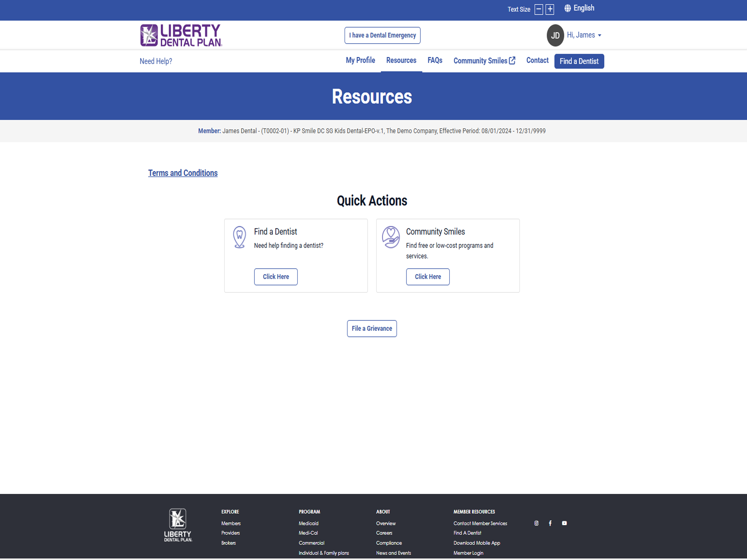Click I have a Dental Emergency button
This screenshot has height=560, width=747.
(x=382, y=36)
